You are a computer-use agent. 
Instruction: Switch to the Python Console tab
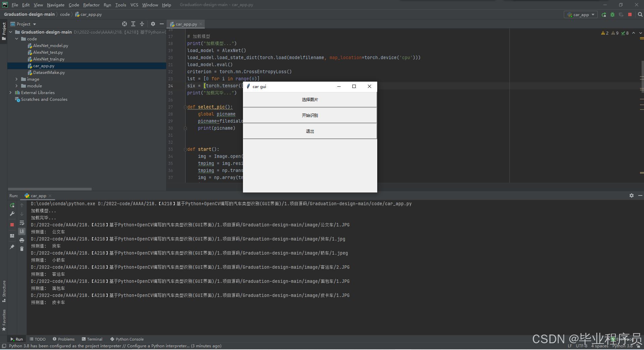click(x=127, y=339)
